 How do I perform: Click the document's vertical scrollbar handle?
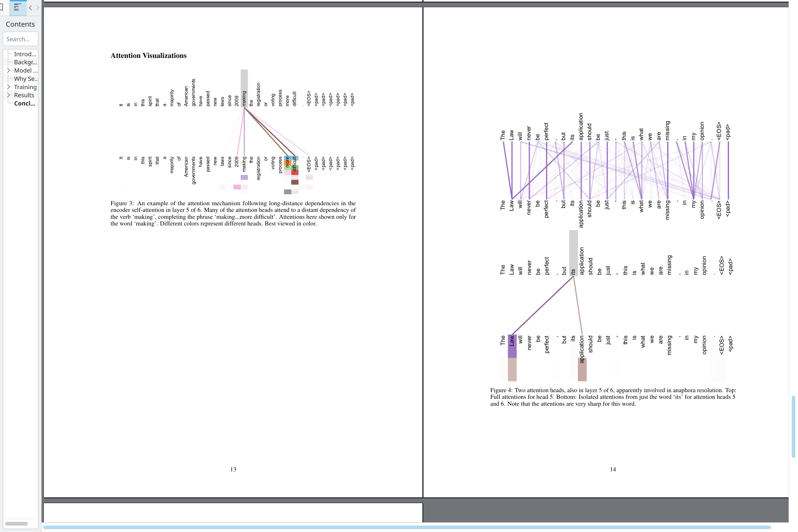coord(793,426)
